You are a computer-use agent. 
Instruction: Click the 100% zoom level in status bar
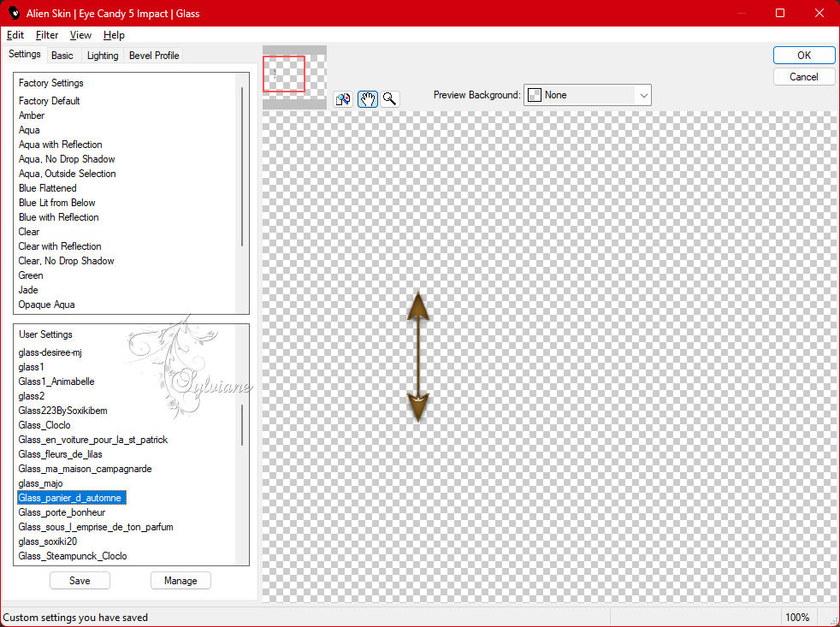[797, 618]
